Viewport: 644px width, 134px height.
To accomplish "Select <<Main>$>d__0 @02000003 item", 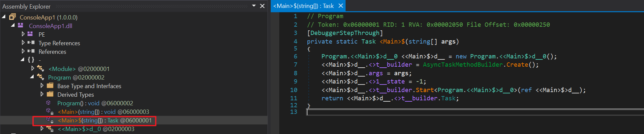I will 96,129.
